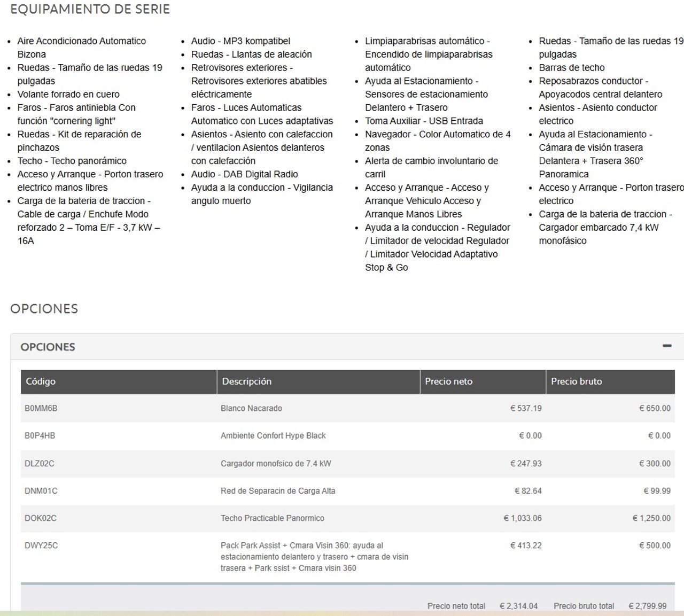This screenshot has width=684, height=616.
Task: Click Audio - DAB Digital Radio item
Action: tap(245, 175)
